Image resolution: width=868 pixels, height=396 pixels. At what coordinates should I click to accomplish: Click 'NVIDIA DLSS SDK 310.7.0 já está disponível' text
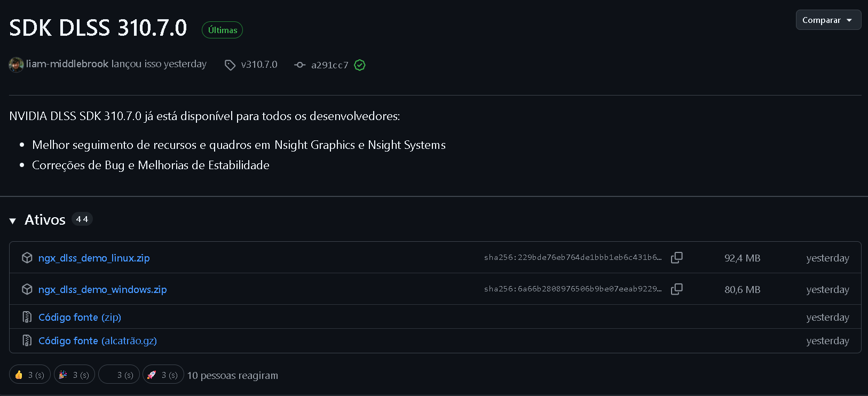(x=204, y=116)
